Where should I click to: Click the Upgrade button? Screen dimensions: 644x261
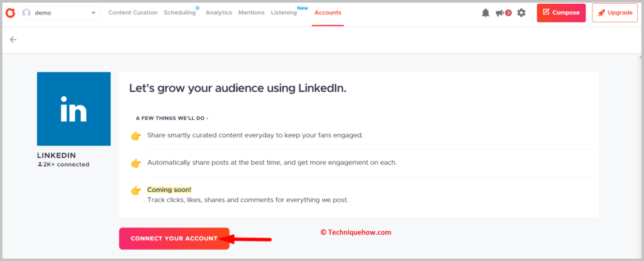(x=614, y=13)
